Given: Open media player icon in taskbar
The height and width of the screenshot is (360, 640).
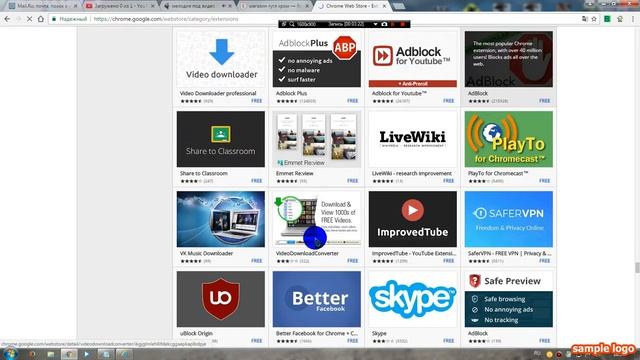Looking at the screenshot, I should point(87,354).
